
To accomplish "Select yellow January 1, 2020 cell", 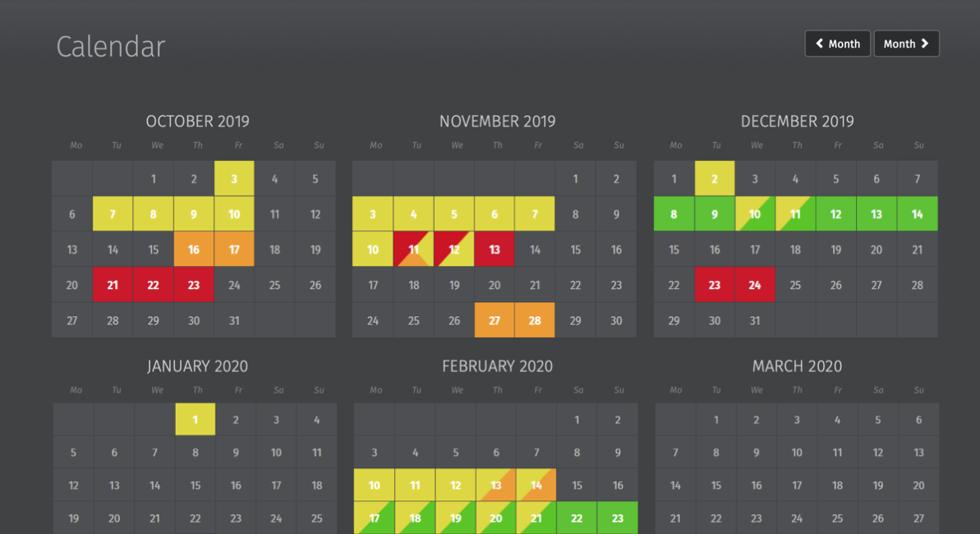I will pos(196,420).
